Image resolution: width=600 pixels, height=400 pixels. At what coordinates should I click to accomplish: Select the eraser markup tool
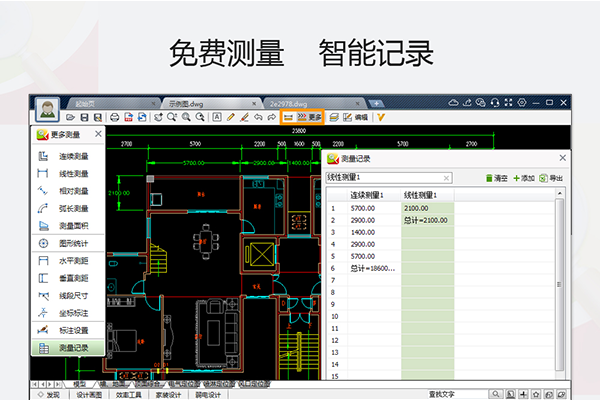(245, 117)
